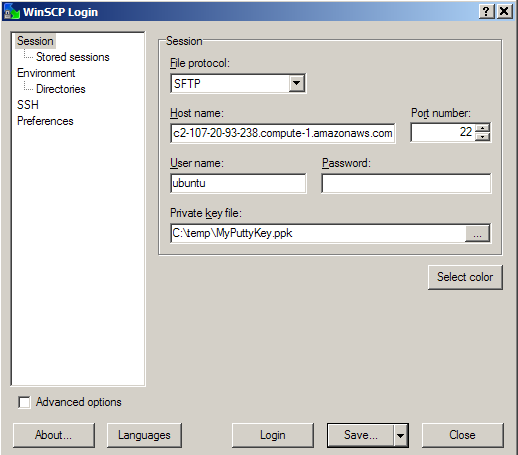Decrease port number with down arrow

click(x=482, y=137)
